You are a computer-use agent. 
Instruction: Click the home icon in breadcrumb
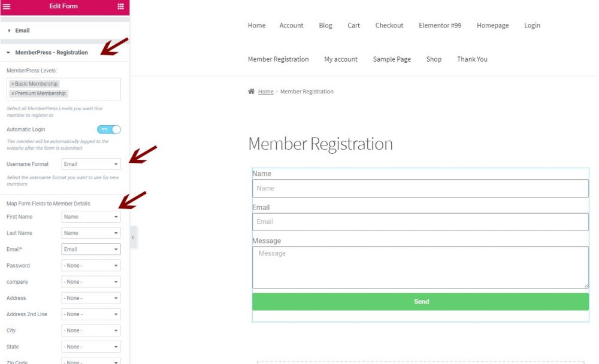pyautogui.click(x=252, y=92)
